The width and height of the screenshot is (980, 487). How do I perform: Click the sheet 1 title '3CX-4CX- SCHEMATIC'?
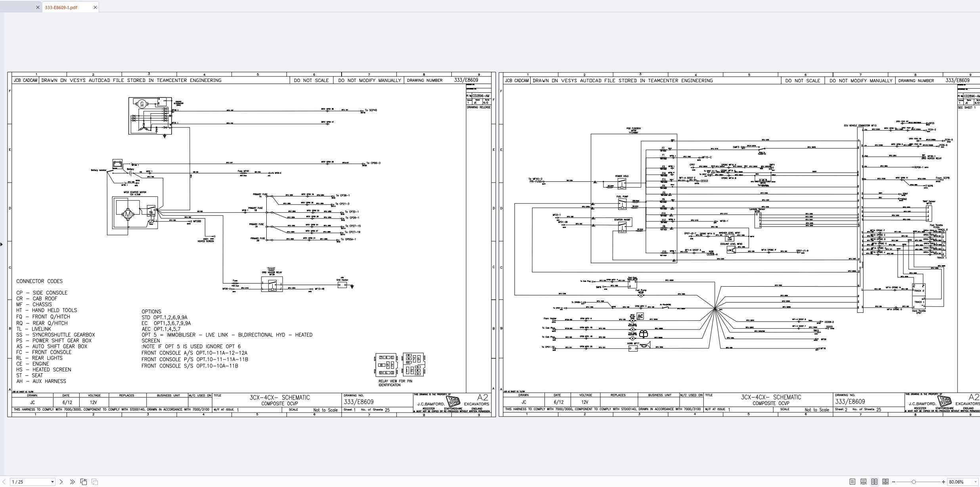click(x=280, y=398)
